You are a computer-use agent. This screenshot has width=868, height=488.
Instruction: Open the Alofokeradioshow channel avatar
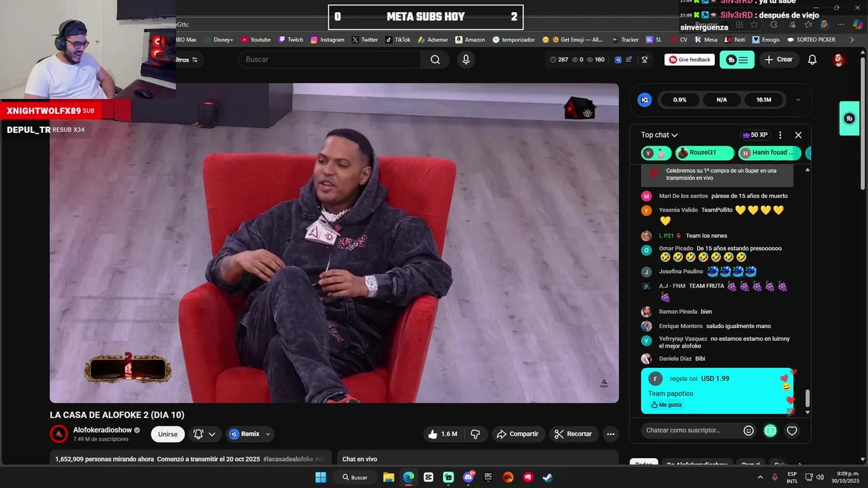(x=59, y=434)
